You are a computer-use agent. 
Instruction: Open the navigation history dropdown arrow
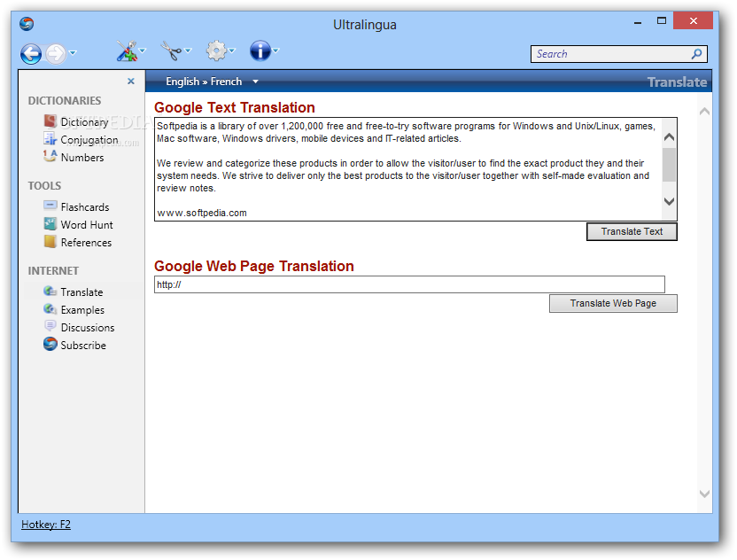click(x=73, y=52)
